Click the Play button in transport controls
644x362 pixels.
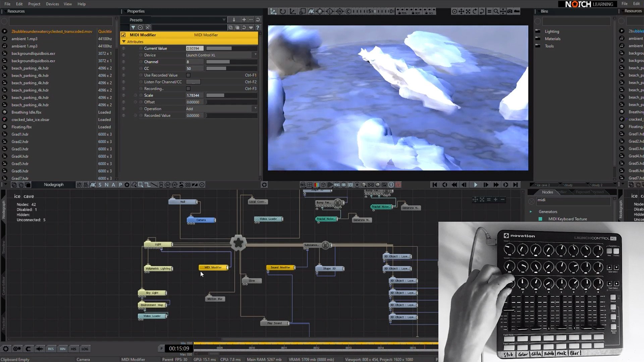pos(475,185)
